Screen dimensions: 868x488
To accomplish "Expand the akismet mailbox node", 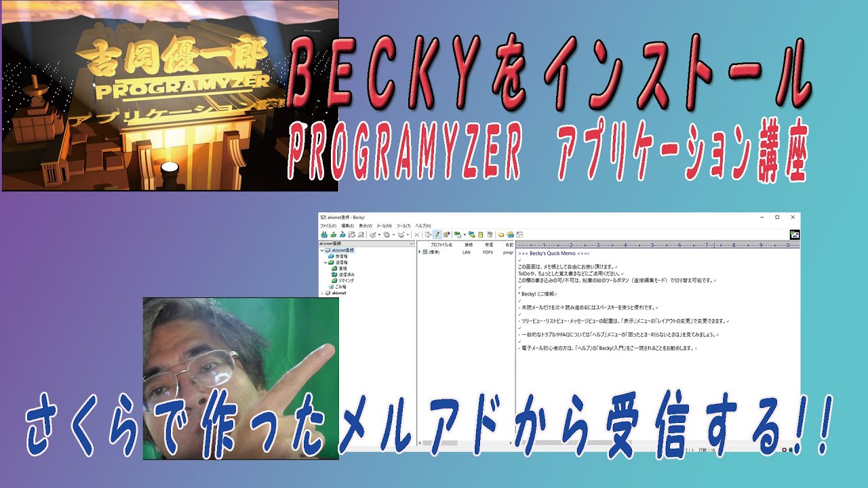I will (322, 293).
